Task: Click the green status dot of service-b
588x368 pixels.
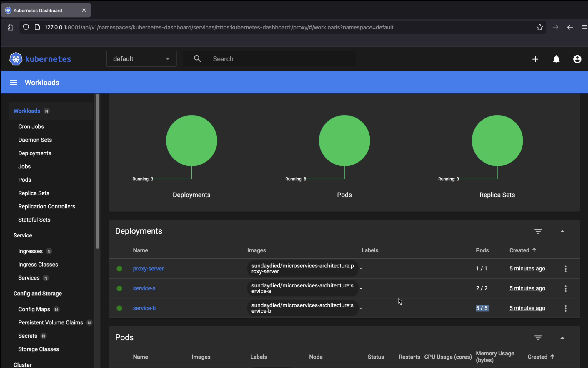Action: coord(119,308)
